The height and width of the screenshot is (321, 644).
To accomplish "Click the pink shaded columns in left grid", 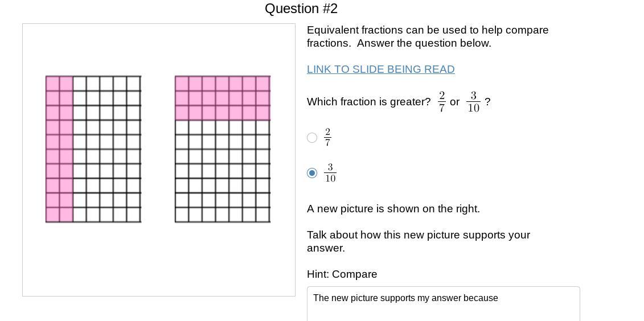I will click(59, 149).
